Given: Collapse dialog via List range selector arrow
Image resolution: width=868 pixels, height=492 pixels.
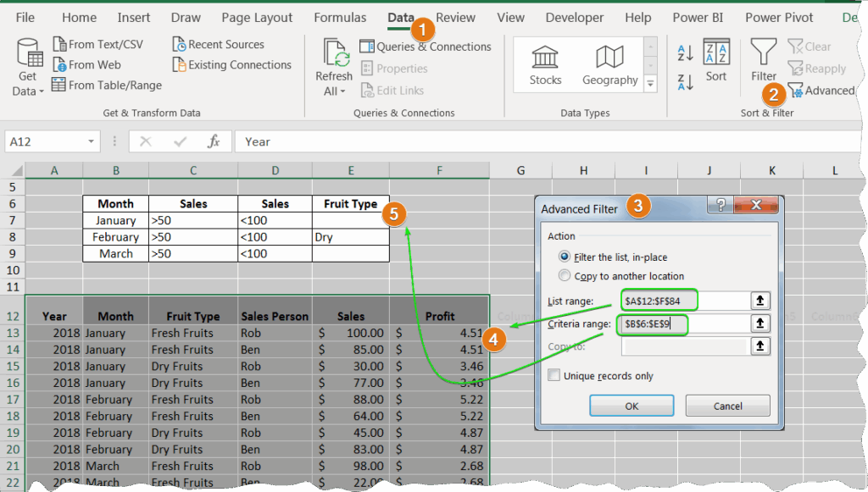Looking at the screenshot, I should 760,301.
